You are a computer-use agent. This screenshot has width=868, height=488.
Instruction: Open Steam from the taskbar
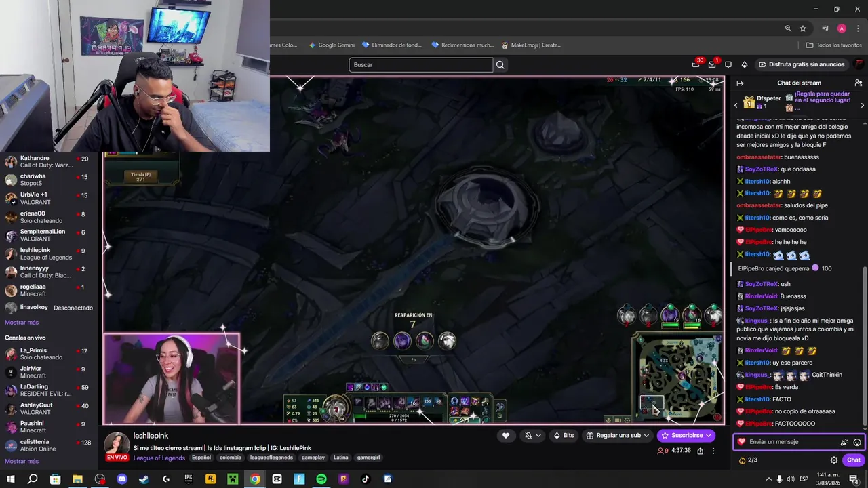click(144, 479)
